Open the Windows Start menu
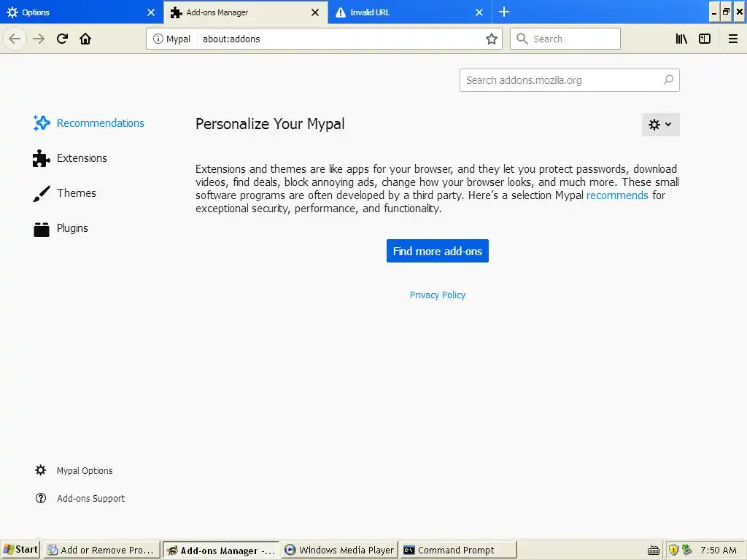This screenshot has height=560, width=747. (x=20, y=550)
